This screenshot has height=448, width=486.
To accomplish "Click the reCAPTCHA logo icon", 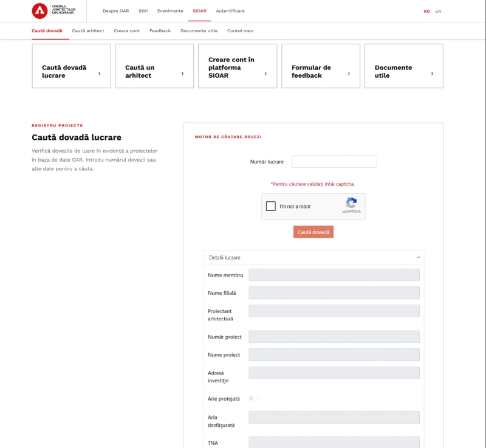I will click(x=351, y=203).
